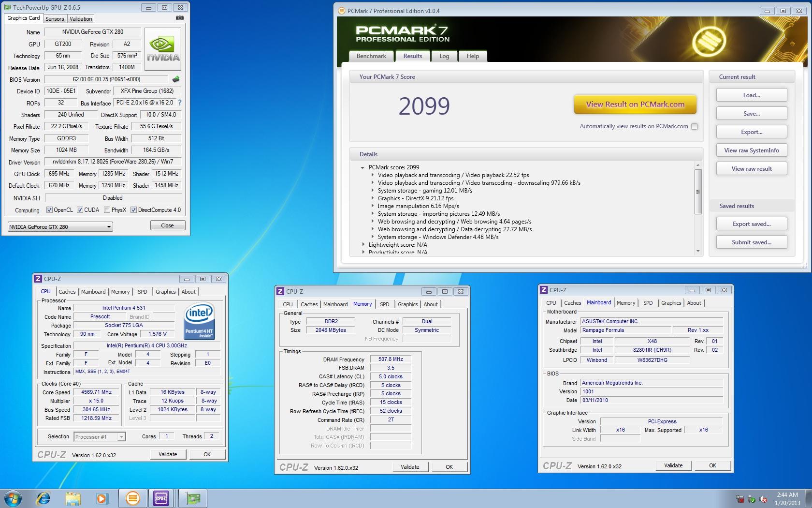Click Submit saved... button
This screenshot has width=812, height=508.
pos(752,242)
